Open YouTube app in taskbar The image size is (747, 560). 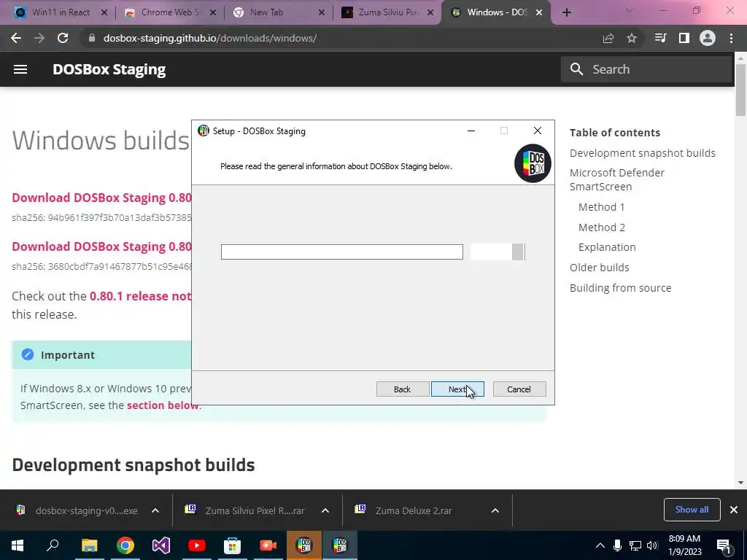point(197,545)
